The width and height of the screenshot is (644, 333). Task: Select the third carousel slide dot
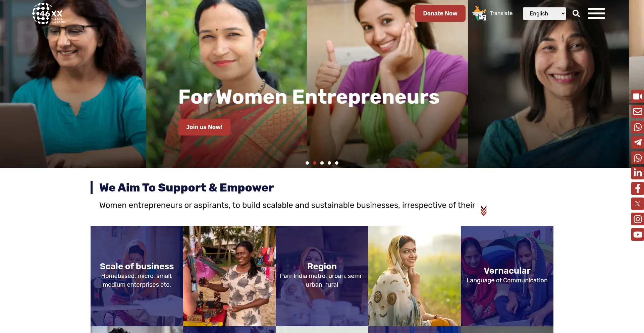point(322,163)
